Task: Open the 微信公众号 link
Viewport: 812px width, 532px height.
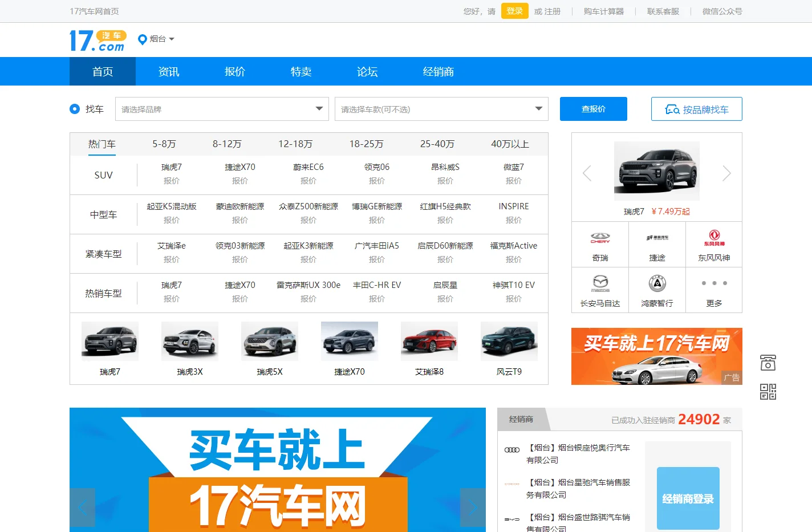Action: (722, 11)
